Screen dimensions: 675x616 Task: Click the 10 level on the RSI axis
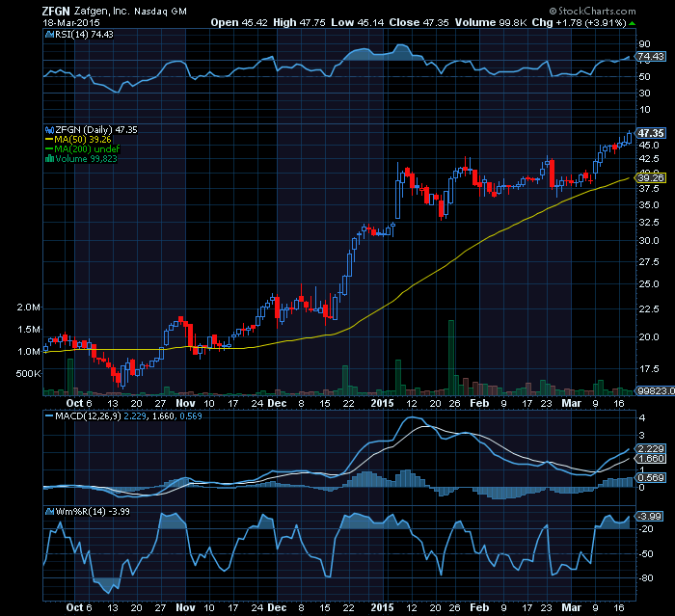point(644,109)
